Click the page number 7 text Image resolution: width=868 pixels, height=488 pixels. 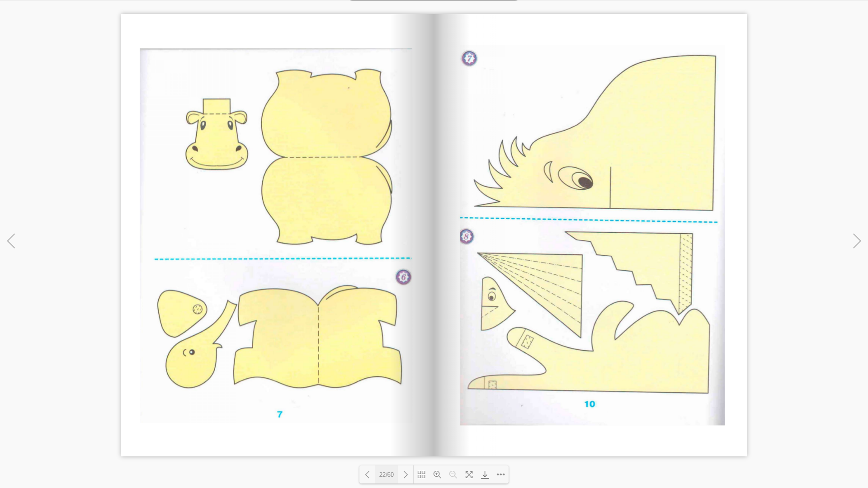tap(280, 414)
